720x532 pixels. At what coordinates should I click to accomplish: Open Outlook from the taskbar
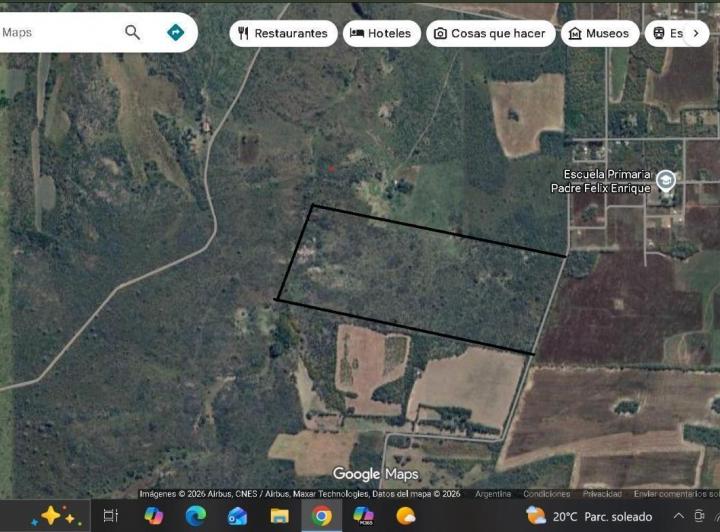[x=237, y=516]
